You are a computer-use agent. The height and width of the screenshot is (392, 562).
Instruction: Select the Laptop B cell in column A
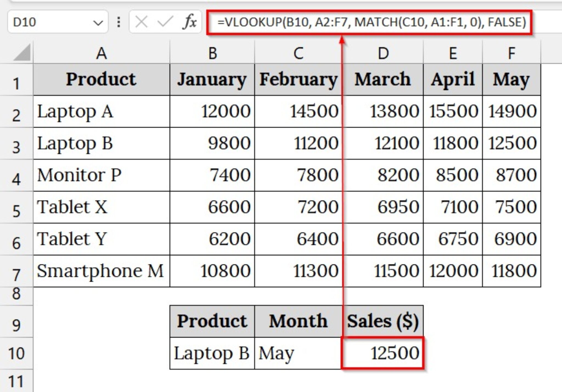[x=102, y=143]
